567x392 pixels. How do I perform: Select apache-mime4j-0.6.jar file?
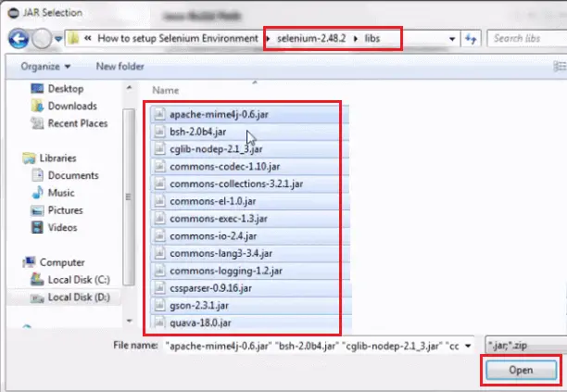[249, 114]
